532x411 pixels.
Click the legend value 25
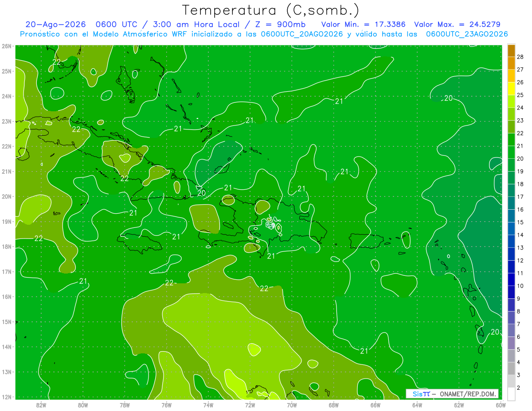click(520, 95)
